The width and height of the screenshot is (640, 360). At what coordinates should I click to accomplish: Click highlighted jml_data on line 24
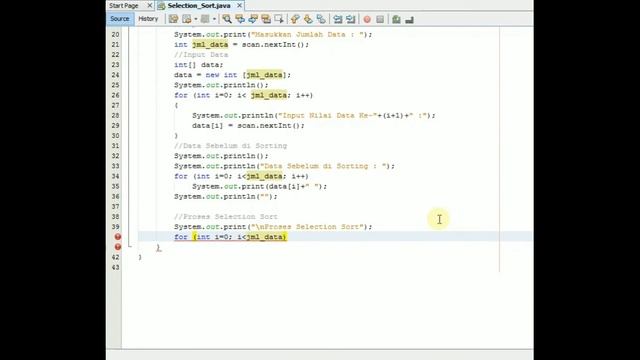264,75
